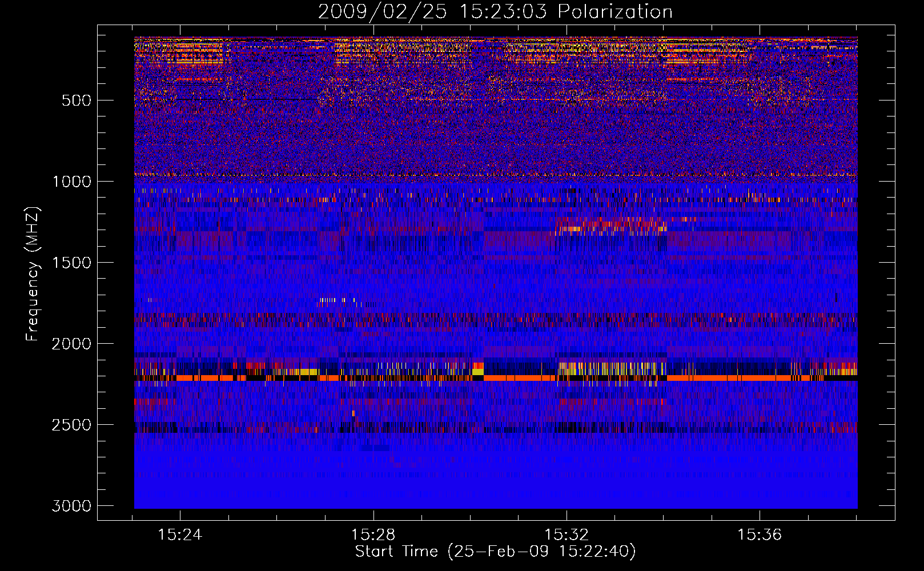Screen dimensions: 924x571
Task: Click the 2000 frequency tick label
Action: [x=71, y=344]
